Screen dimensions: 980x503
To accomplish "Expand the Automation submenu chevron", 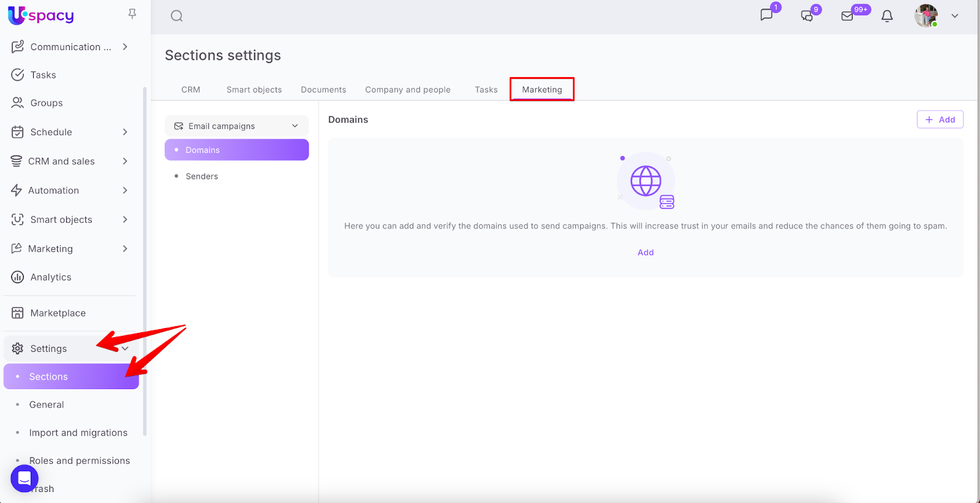I will point(125,190).
